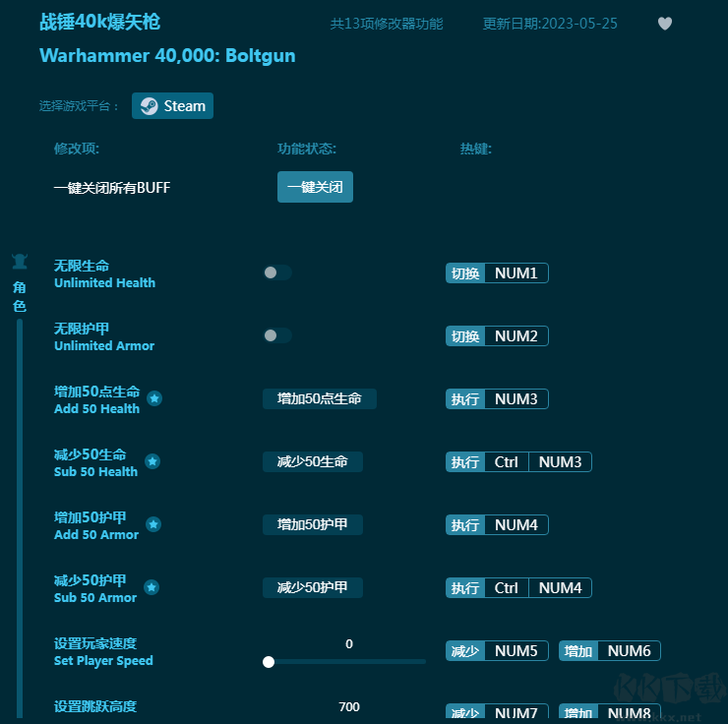
Task: Click the Set Player Speed label
Action: tap(103, 660)
